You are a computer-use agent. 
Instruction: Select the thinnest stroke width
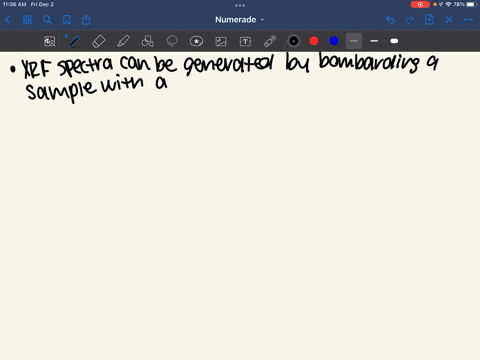354,41
